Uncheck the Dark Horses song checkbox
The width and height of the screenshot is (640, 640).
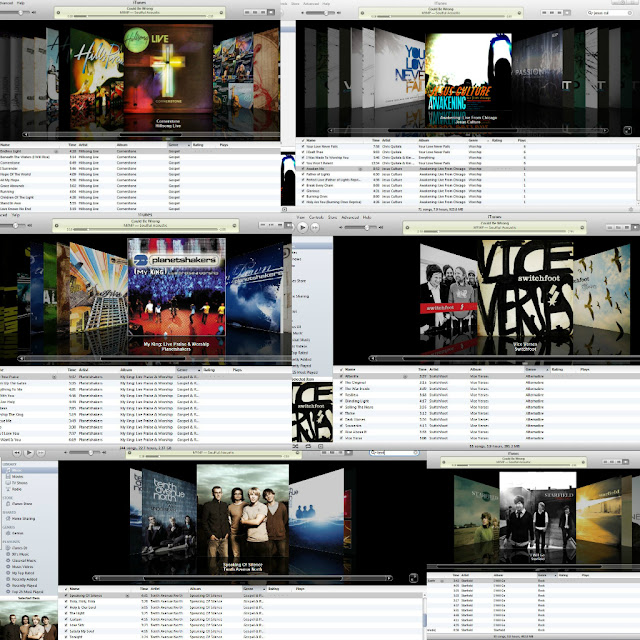point(341,419)
